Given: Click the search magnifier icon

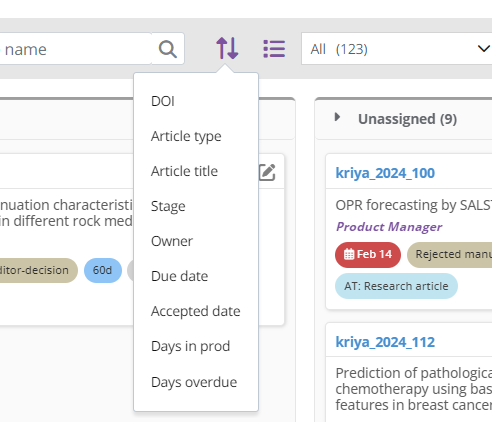Looking at the screenshot, I should tap(168, 49).
